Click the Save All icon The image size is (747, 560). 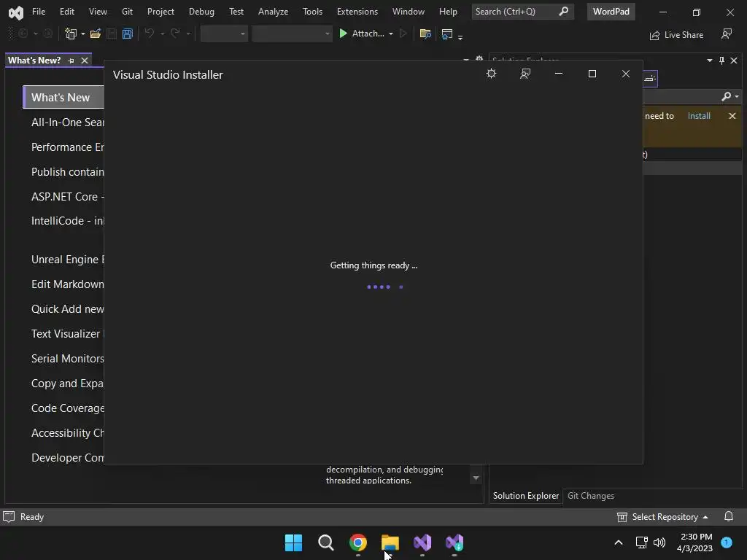pyautogui.click(x=127, y=34)
